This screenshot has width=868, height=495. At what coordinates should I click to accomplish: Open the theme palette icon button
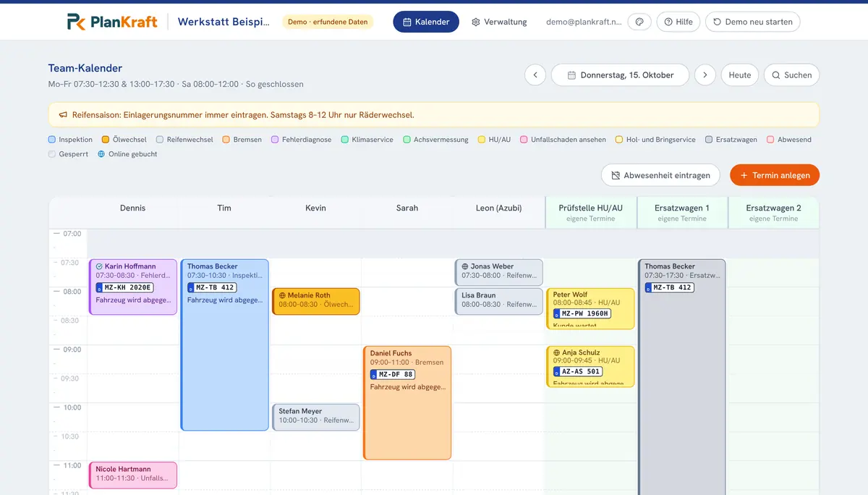click(639, 22)
